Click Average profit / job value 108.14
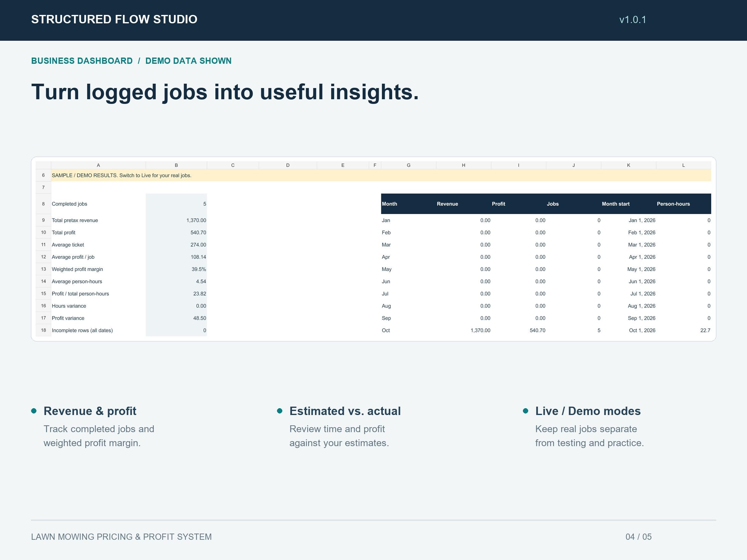Screen dimensions: 747x560 point(176,257)
